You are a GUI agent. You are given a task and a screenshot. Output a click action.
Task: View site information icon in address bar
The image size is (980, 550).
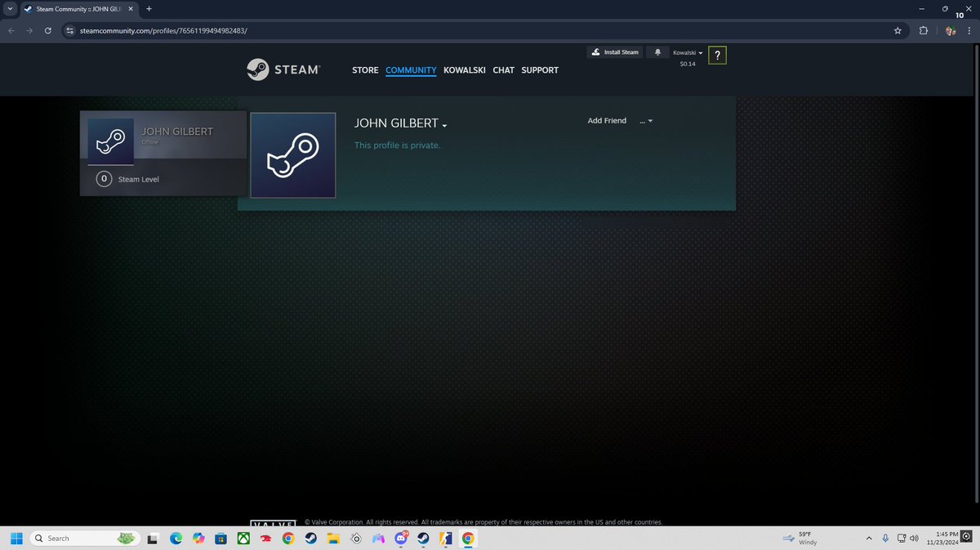point(70,30)
